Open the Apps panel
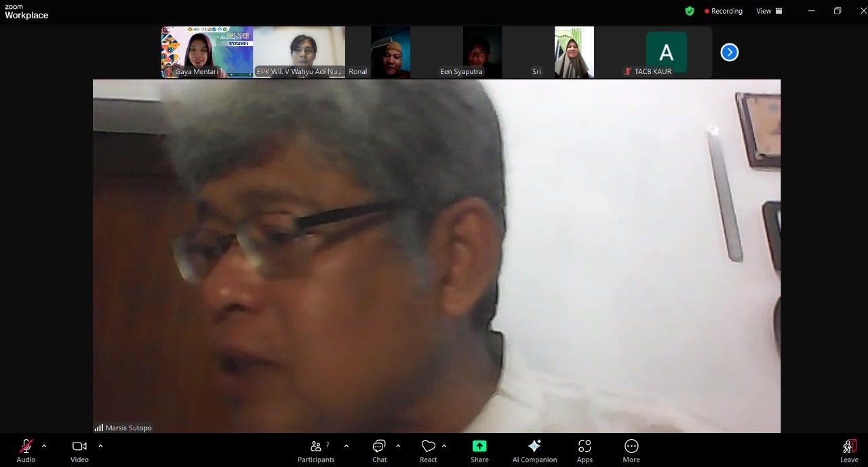 coord(585,450)
